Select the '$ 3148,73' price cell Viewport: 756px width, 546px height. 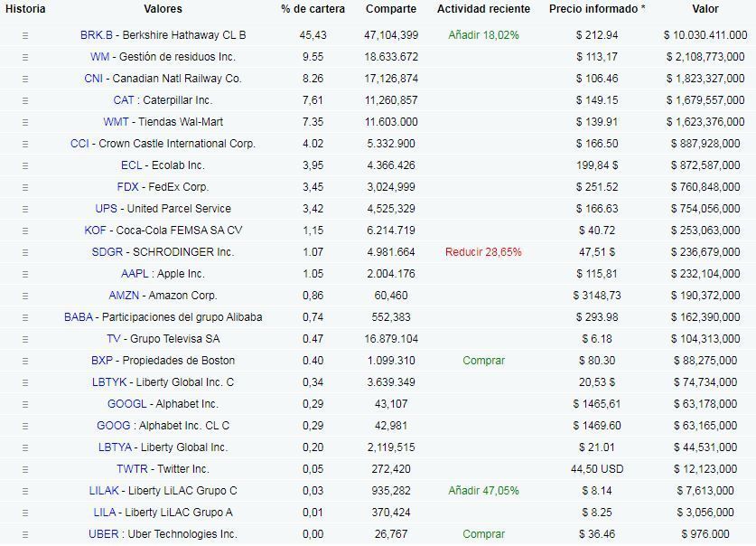pos(597,296)
